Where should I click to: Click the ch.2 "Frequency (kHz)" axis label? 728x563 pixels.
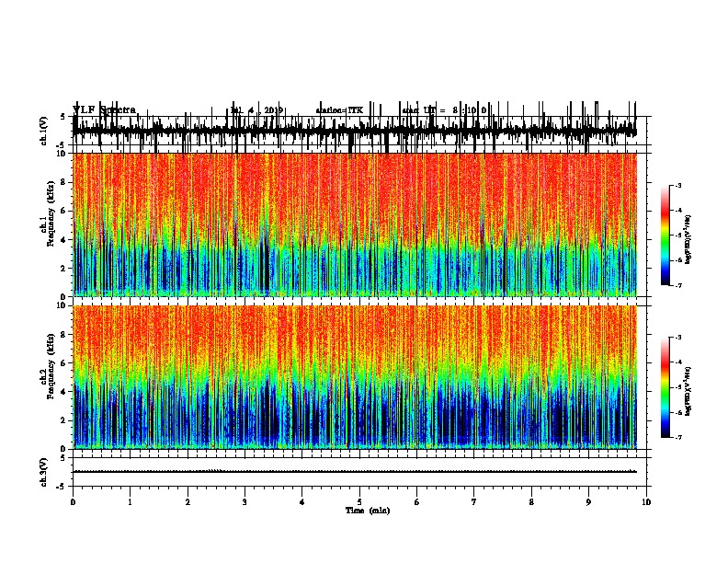point(51,366)
